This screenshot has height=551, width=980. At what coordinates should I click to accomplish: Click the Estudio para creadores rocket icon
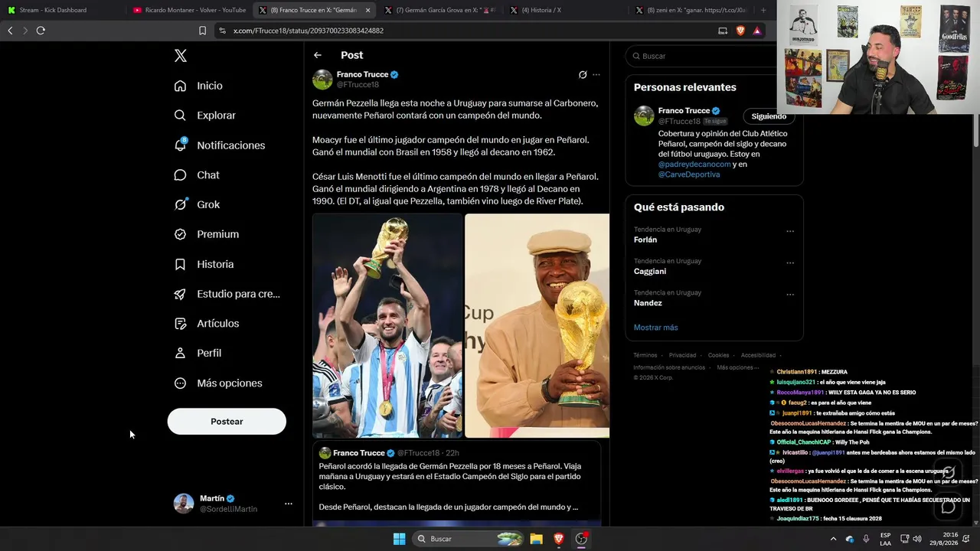coord(180,294)
